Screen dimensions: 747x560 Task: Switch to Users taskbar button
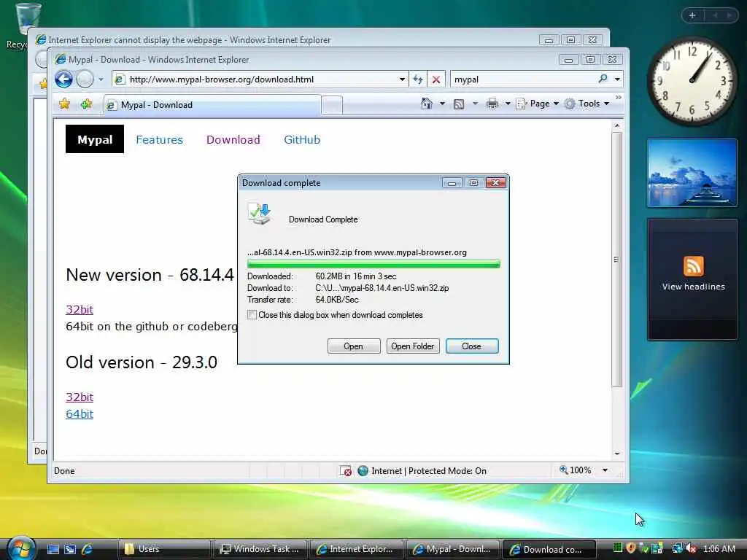[164, 549]
